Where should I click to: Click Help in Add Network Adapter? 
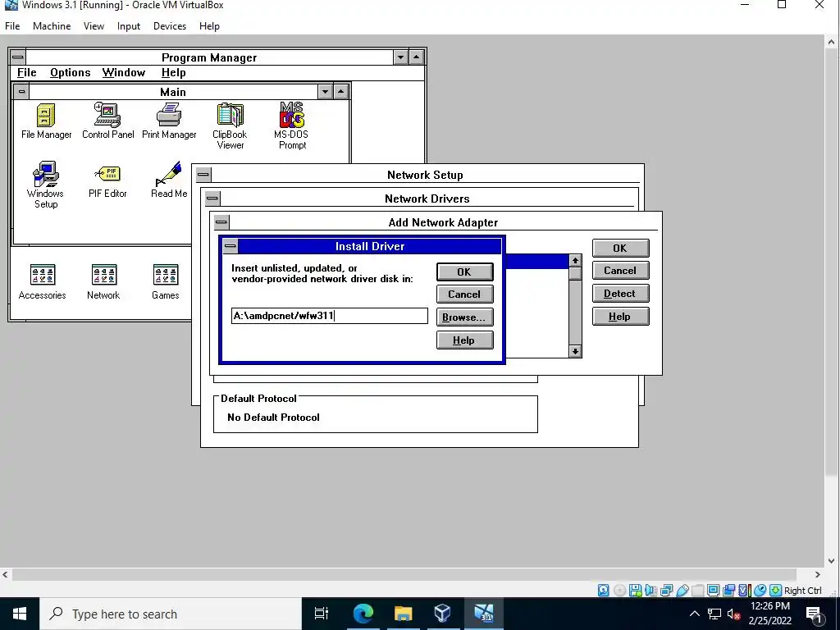(620, 317)
